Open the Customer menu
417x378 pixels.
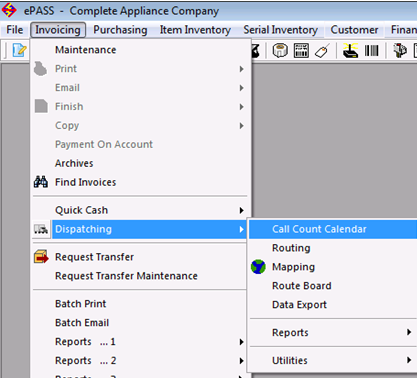[354, 30]
